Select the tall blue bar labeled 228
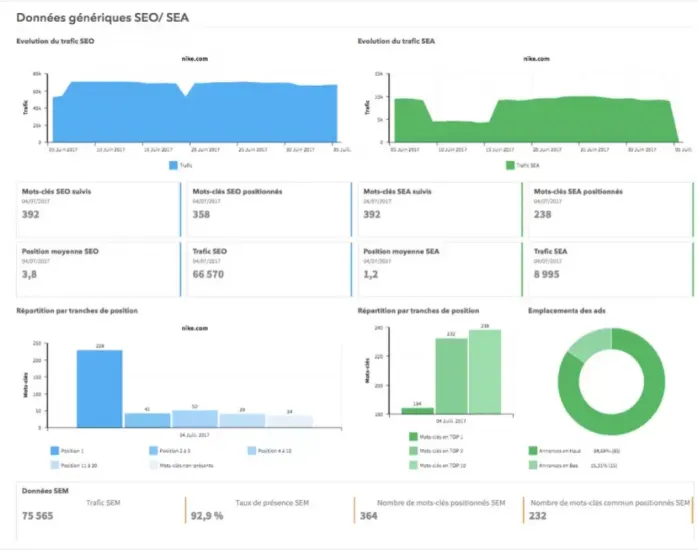Viewport: 698px width, 550px height. (x=100, y=389)
